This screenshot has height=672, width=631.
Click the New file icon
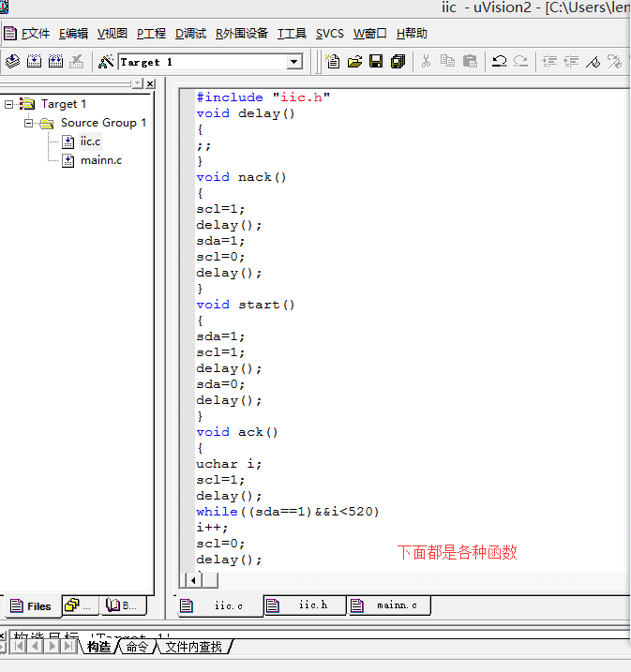coord(333,61)
